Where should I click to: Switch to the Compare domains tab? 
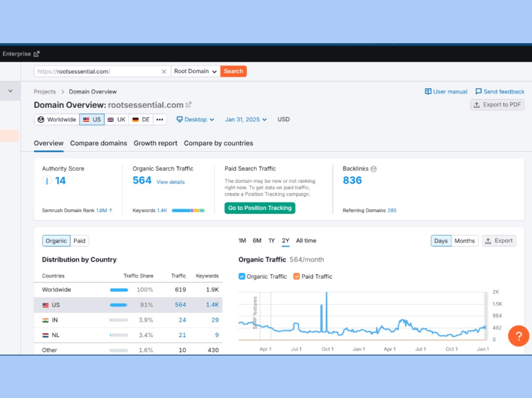pos(98,143)
